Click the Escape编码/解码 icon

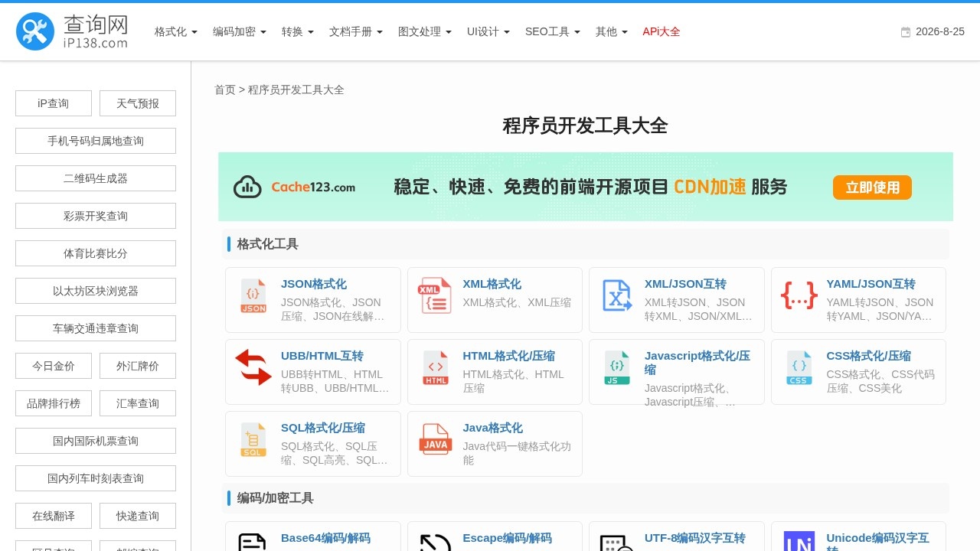pos(436,542)
